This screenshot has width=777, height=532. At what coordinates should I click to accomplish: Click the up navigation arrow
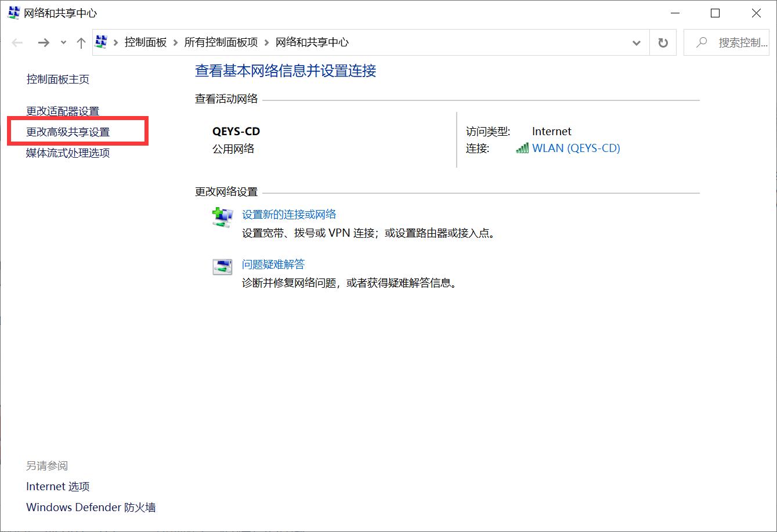[81, 42]
